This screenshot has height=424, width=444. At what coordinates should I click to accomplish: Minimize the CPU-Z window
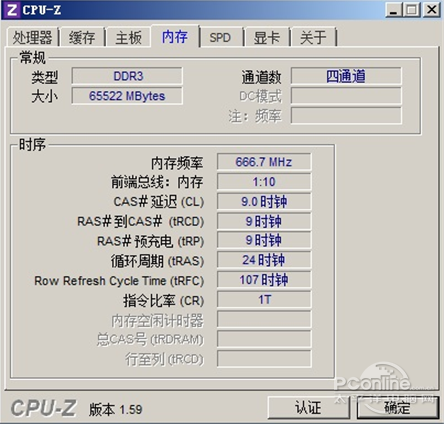[x=394, y=10]
